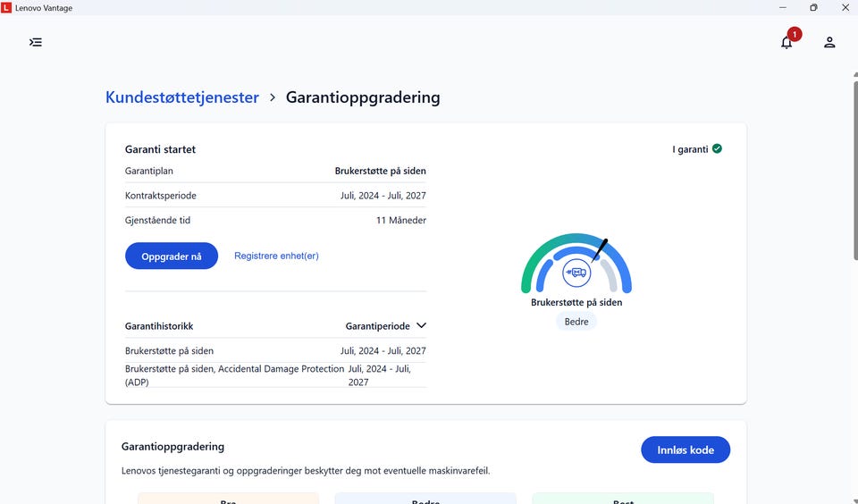Select the Garantioppgradering breadcrumb title
The image size is (858, 504).
pyautogui.click(x=363, y=97)
